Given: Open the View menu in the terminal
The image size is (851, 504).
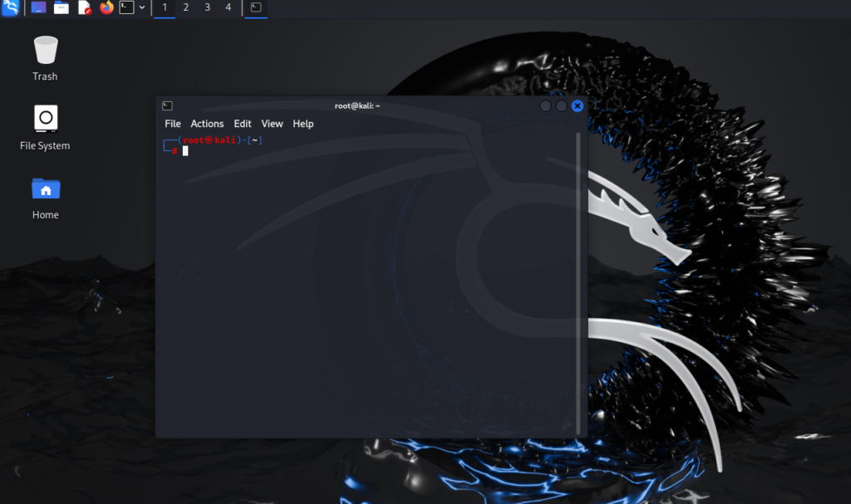Looking at the screenshot, I should point(272,123).
